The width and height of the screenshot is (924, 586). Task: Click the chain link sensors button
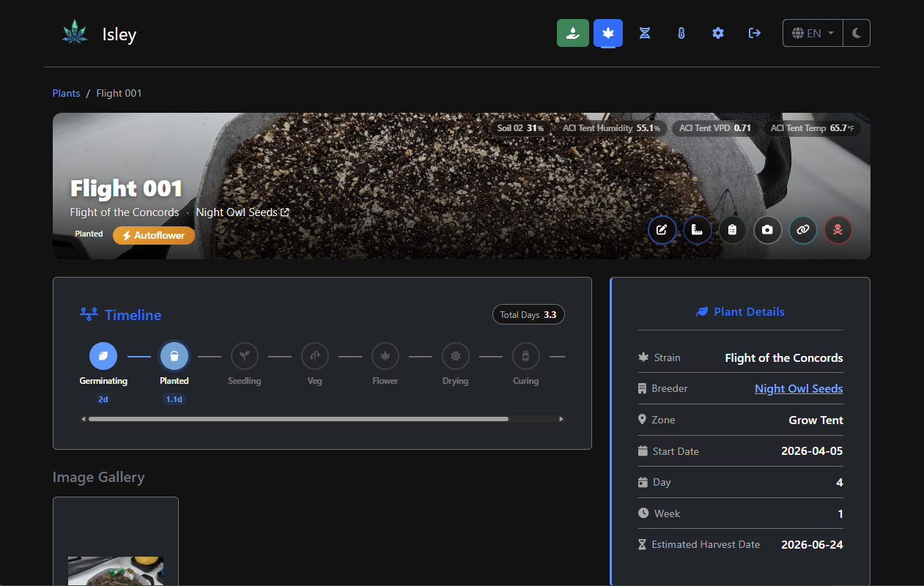[x=802, y=230]
